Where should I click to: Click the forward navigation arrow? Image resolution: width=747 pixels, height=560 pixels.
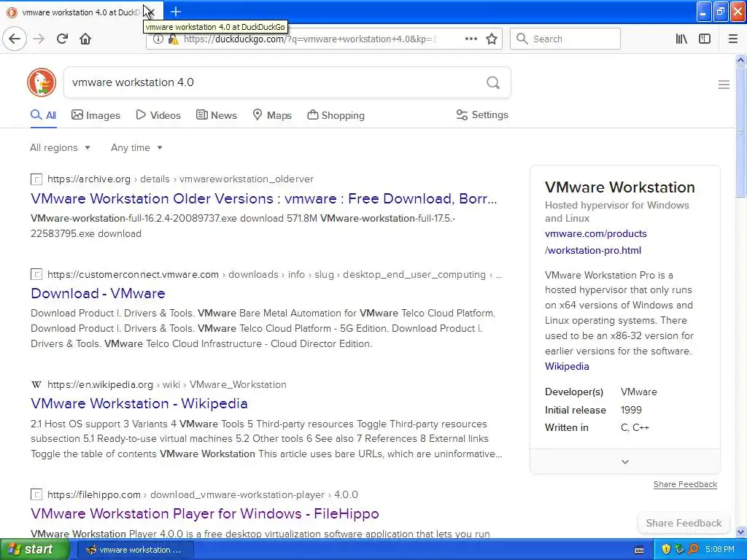(x=39, y=39)
